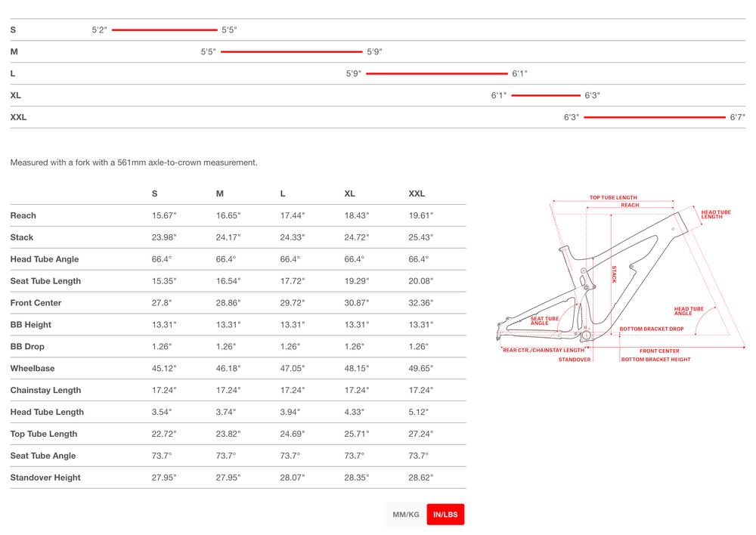Click the 6'7" maximum height label for XXL
The image size is (756, 535).
coord(737,117)
